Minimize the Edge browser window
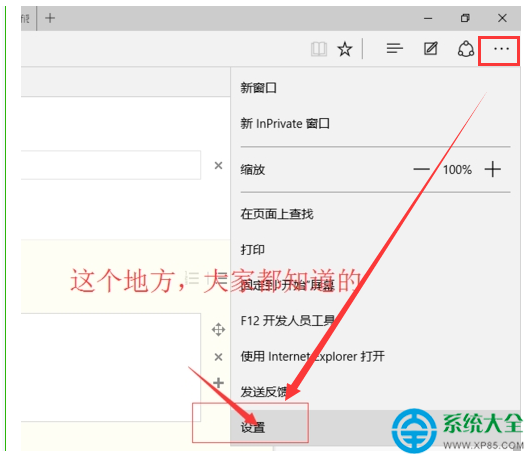 428,18
